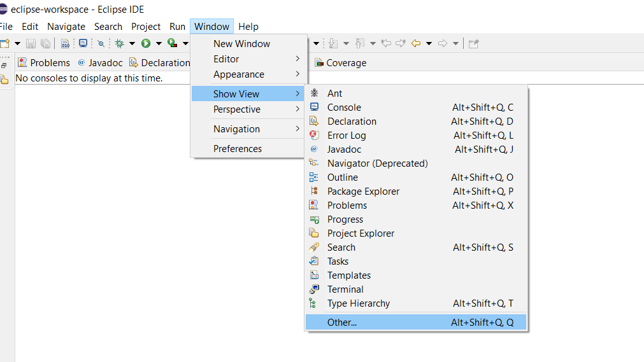Image resolution: width=644 pixels, height=362 pixels.
Task: Click the New wizard toolbar icon
Action: click(5, 43)
